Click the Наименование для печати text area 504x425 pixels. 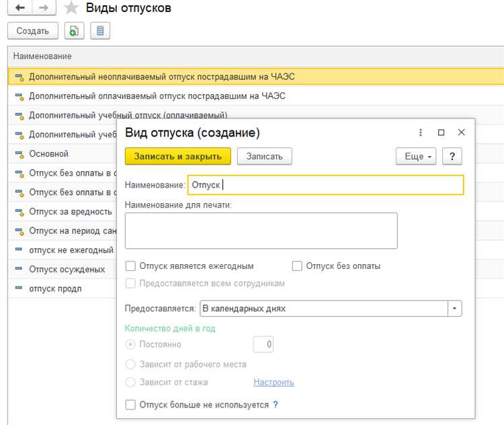coord(261,231)
